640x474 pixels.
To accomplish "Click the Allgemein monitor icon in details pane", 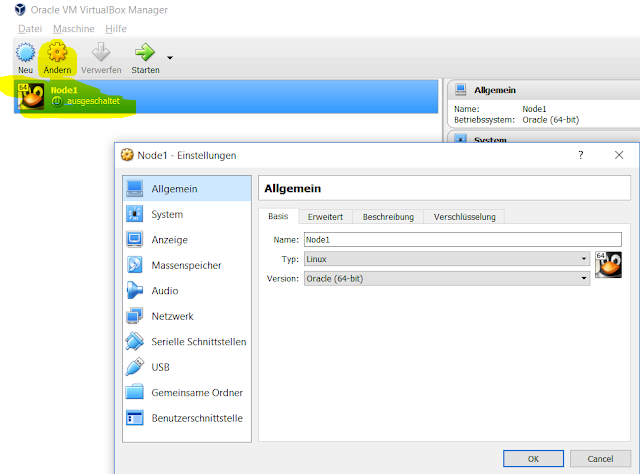I will [460, 89].
